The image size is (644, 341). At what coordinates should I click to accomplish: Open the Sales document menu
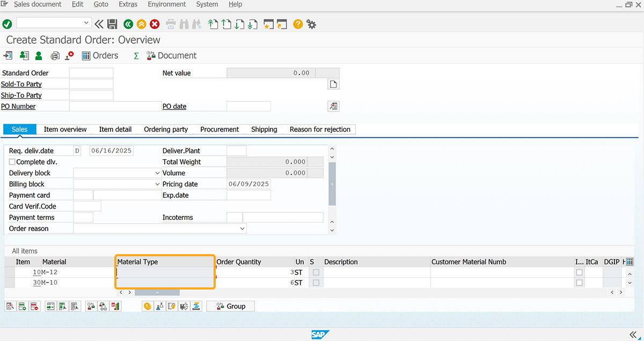click(x=38, y=4)
